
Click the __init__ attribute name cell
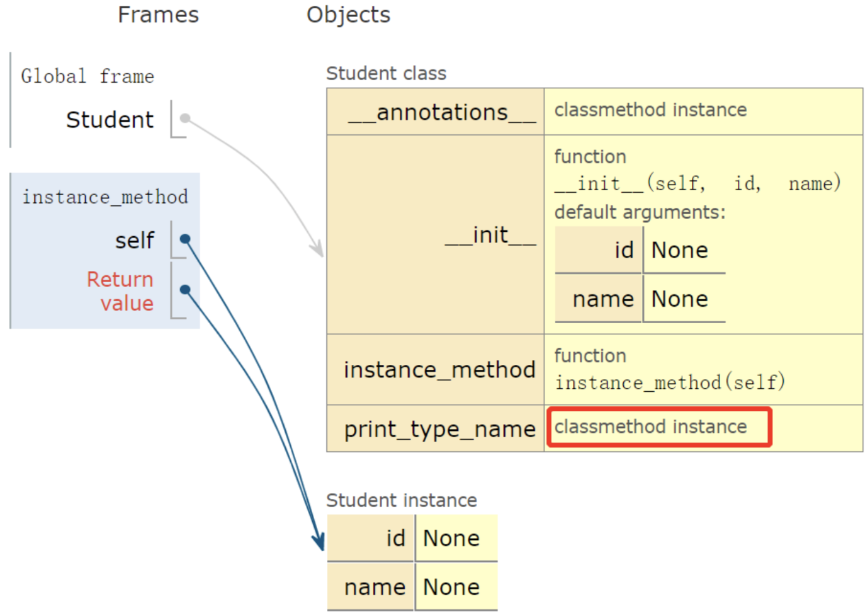point(490,235)
